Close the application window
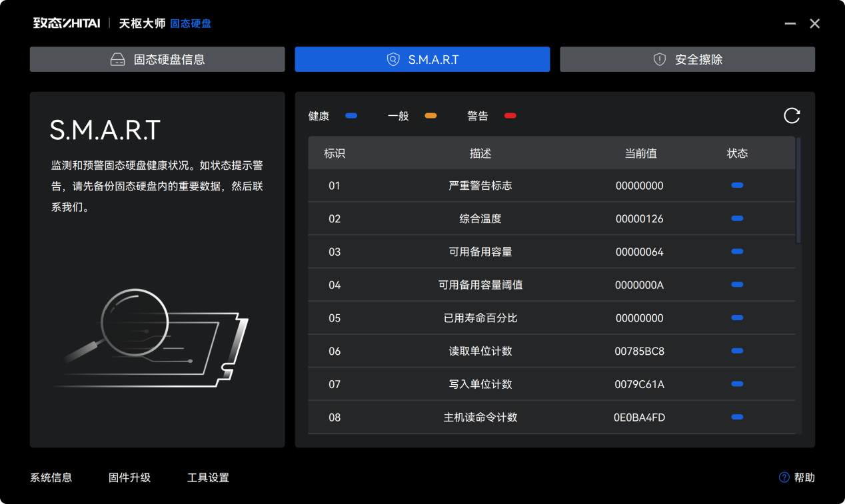The image size is (845, 504). 814,23
